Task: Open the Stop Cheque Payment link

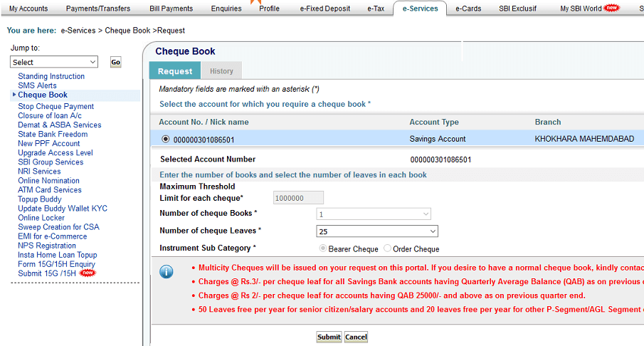Action: click(x=56, y=106)
